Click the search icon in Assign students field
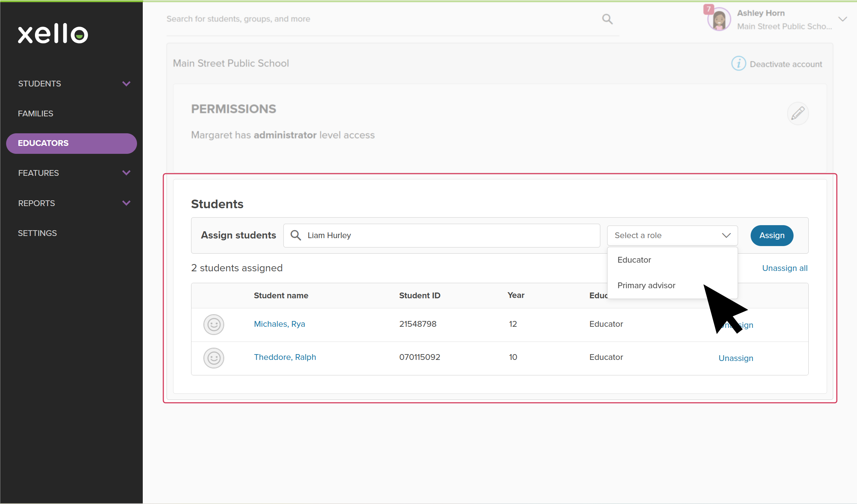The image size is (857, 504). point(296,235)
